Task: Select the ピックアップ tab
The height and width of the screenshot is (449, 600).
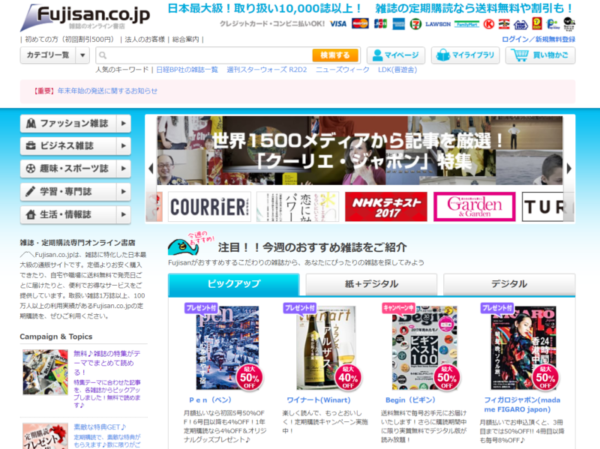Action: 234,284
